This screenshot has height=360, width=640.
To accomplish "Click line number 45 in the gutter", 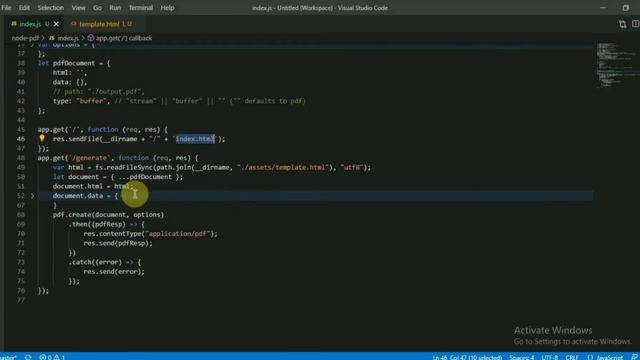I will pos(21,129).
